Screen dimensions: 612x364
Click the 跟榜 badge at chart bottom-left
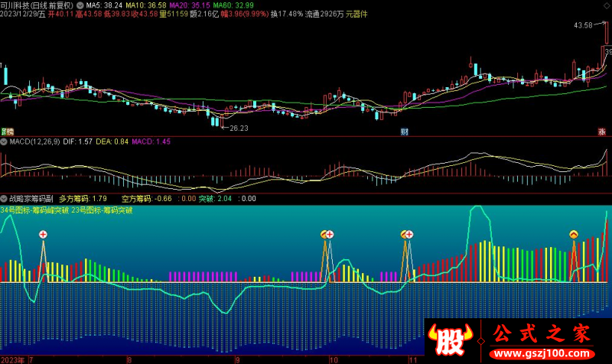[x=7, y=132]
